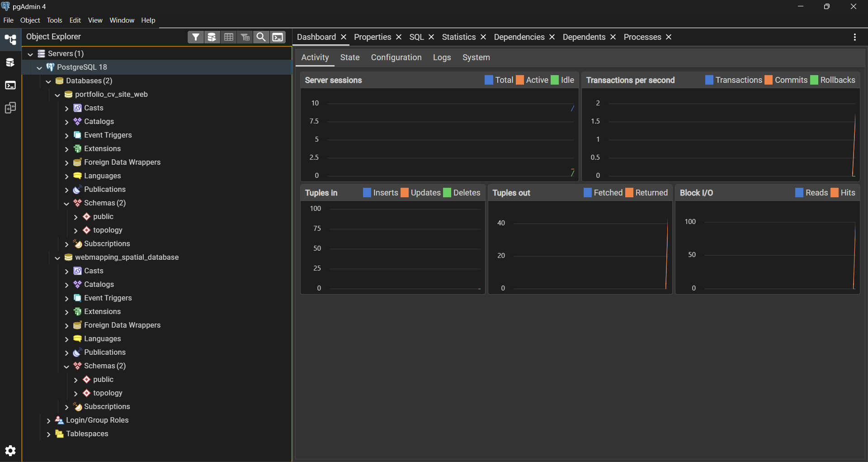Expand Catalogs under portfolio_cv_site_web

(66, 122)
